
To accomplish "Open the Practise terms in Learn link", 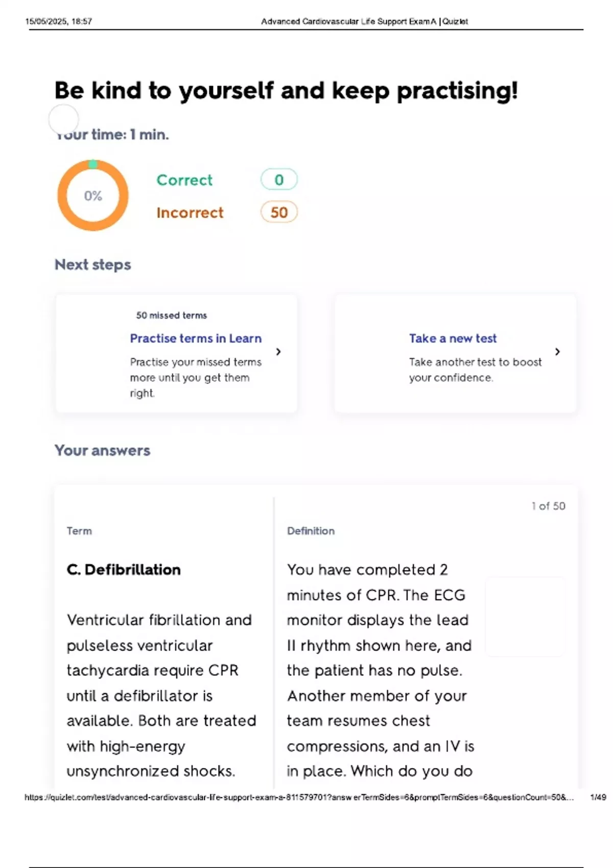I will (x=196, y=339).
